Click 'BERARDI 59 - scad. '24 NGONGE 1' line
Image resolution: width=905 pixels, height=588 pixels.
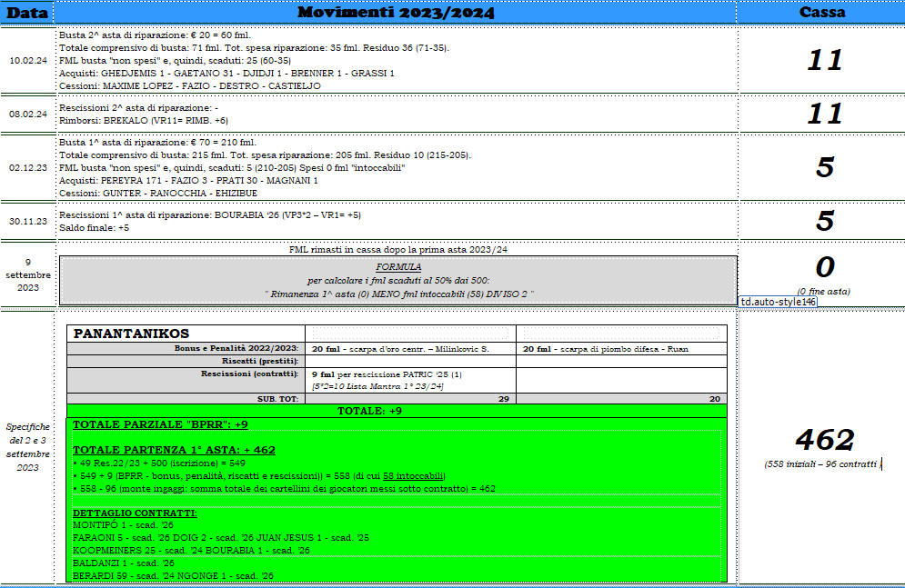pos(173,575)
